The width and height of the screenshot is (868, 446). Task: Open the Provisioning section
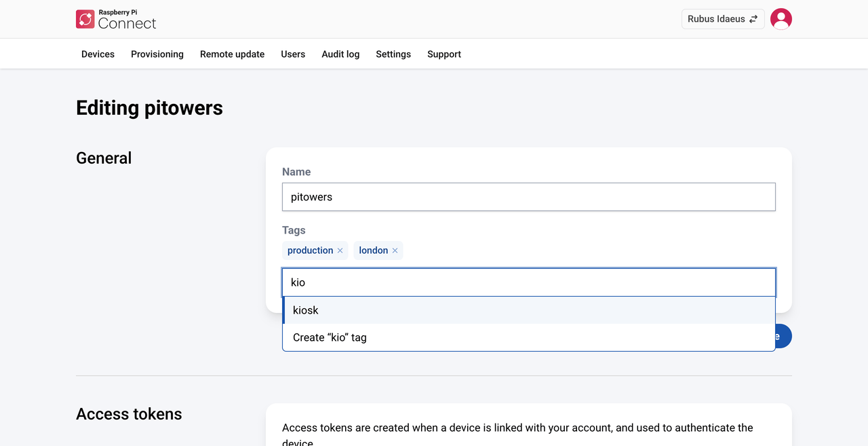(x=157, y=54)
